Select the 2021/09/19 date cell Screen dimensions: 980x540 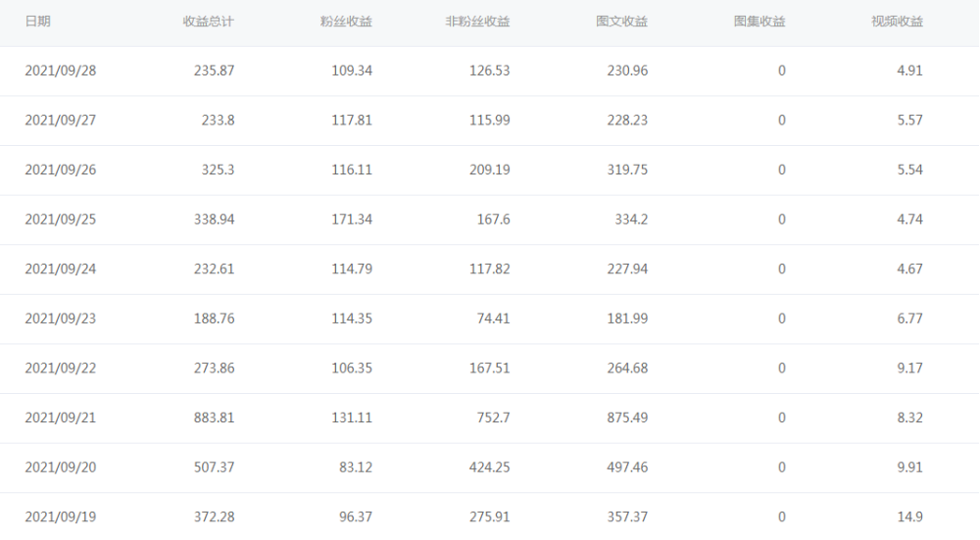(60, 516)
